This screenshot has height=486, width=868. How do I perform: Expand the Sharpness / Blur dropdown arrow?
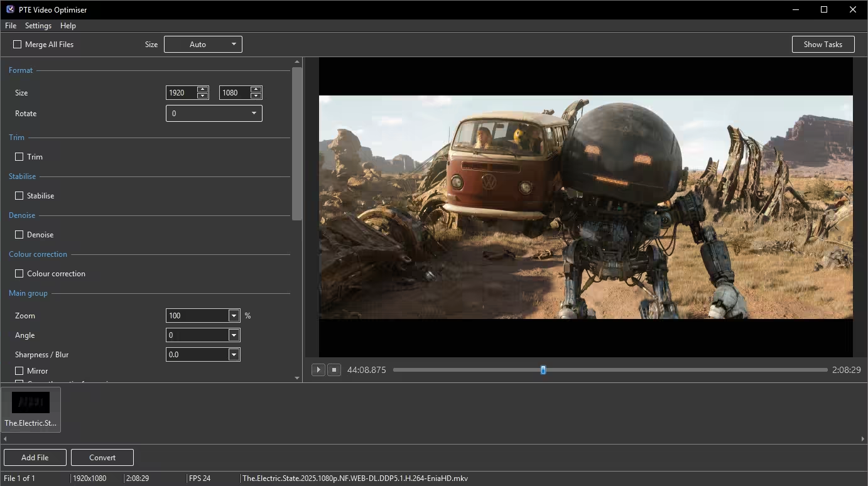point(234,355)
